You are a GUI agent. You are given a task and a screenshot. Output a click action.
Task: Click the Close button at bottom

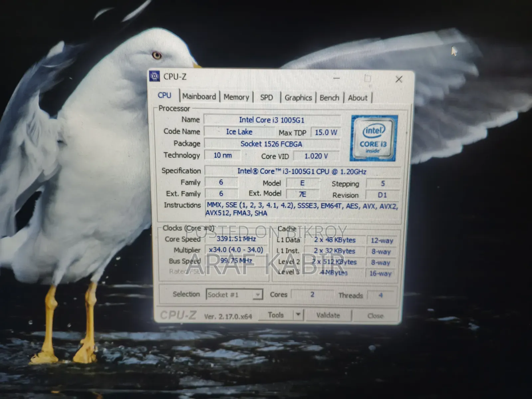(375, 316)
